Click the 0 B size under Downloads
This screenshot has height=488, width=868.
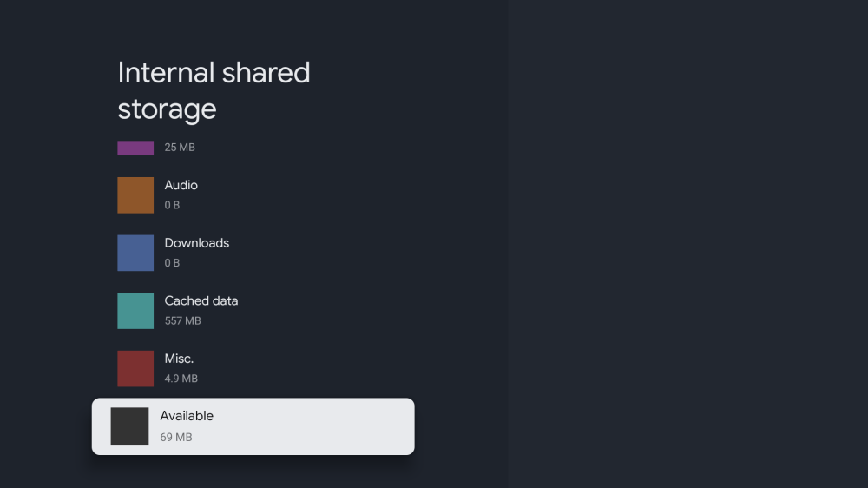tap(173, 263)
